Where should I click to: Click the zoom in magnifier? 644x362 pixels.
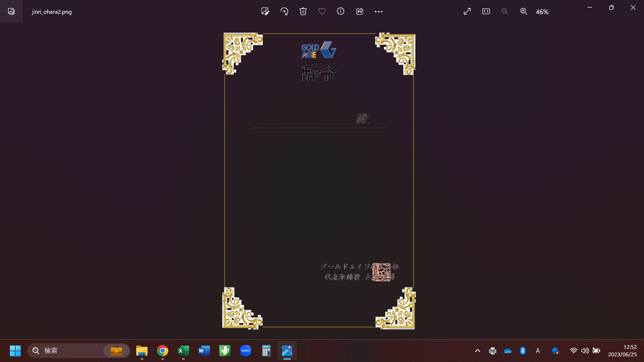pyautogui.click(x=524, y=11)
